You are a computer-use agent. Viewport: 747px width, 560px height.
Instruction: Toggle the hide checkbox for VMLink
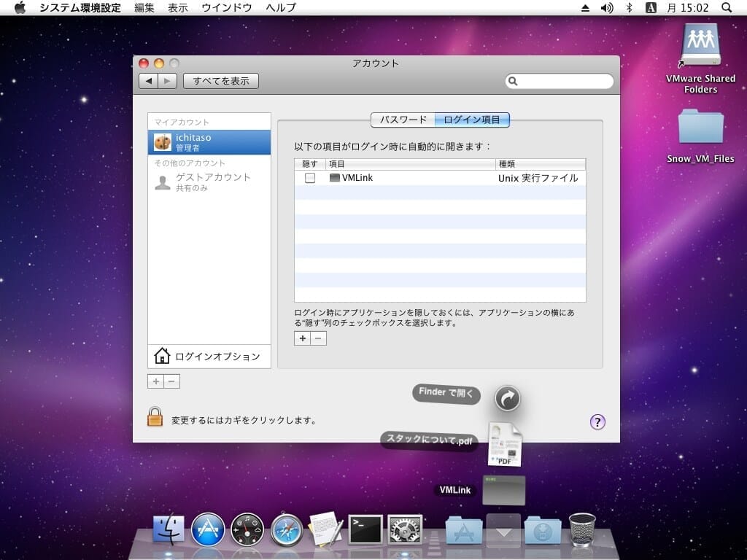click(x=310, y=178)
